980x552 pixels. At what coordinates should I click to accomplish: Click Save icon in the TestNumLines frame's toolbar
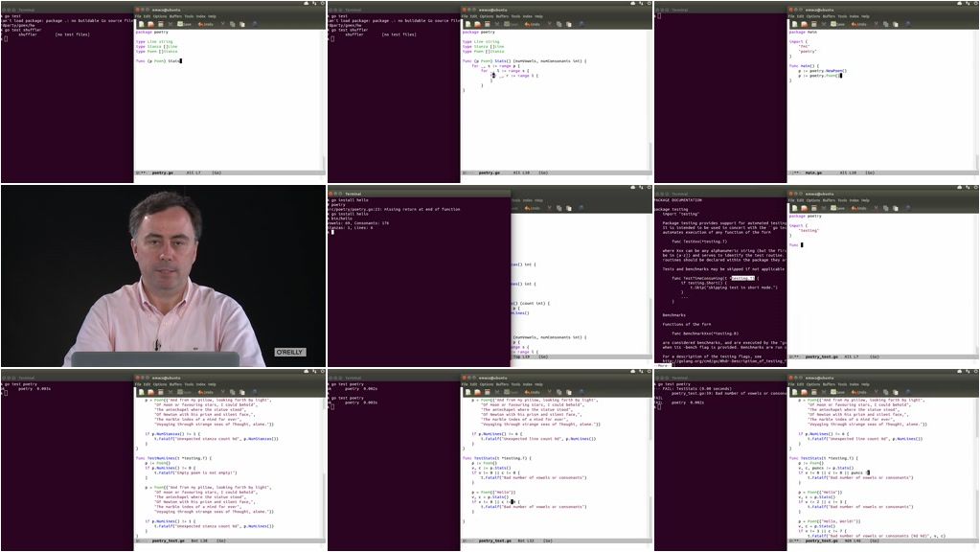pos(185,393)
